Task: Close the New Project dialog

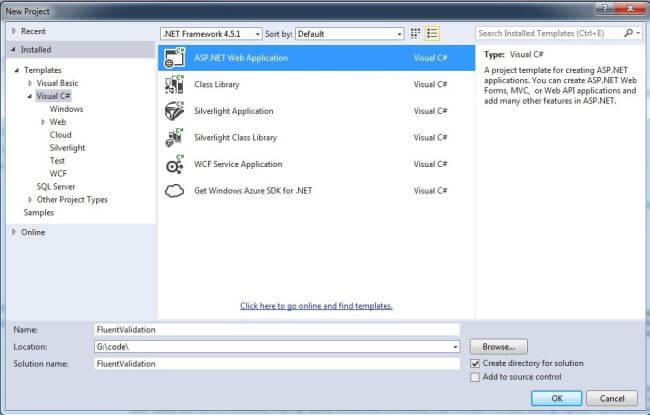Action: coord(630,8)
